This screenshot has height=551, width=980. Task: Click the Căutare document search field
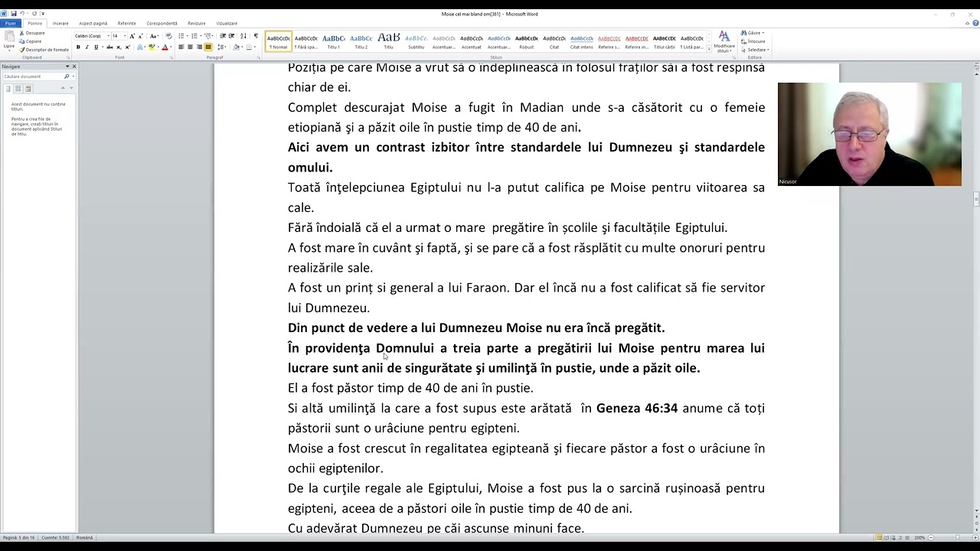coord(34,77)
